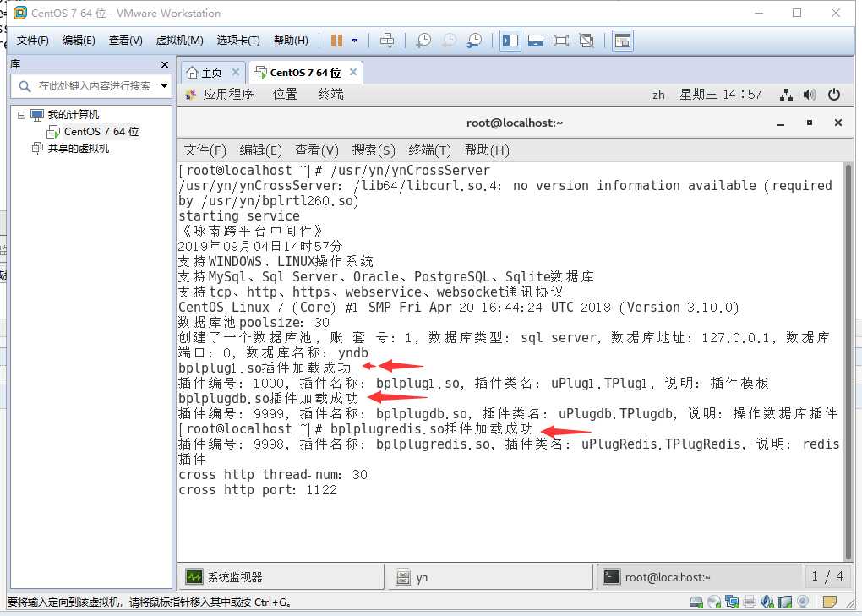862x616 pixels.
Task: Enter full screen mode icon
Action: click(x=561, y=41)
